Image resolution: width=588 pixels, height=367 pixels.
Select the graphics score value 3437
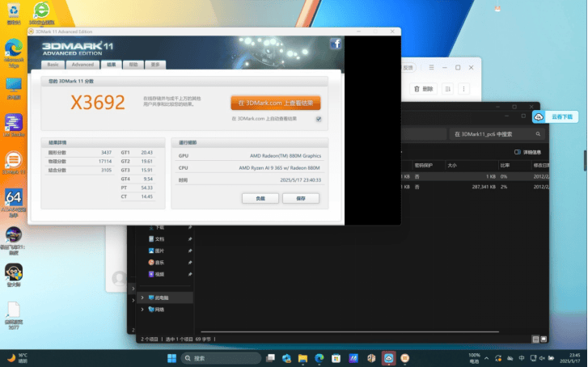click(106, 153)
